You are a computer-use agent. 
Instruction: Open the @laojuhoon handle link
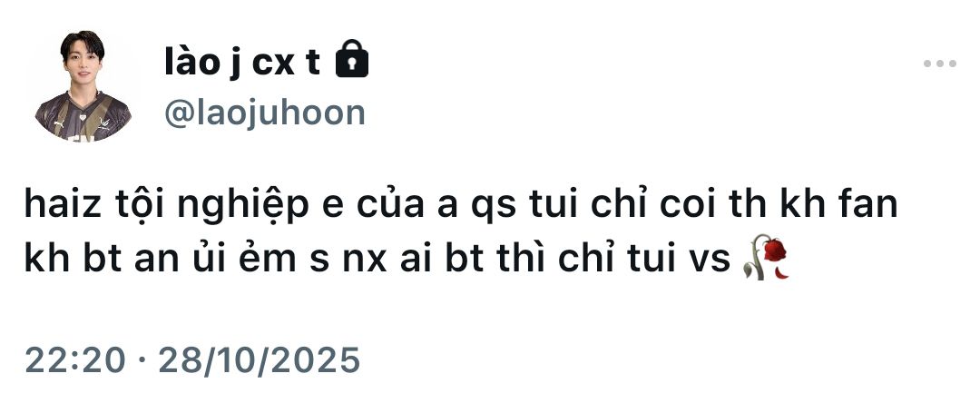coord(264,113)
